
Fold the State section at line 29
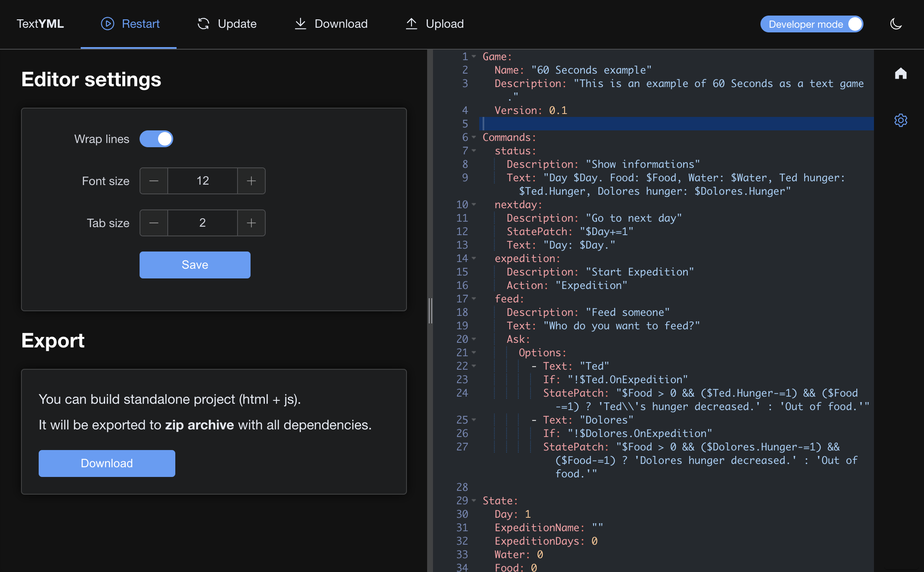coord(474,500)
